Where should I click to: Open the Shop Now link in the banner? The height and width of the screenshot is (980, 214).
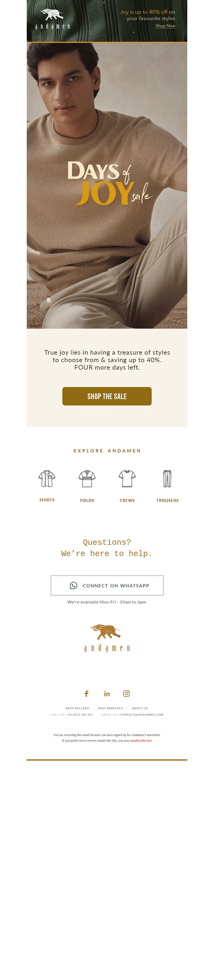(x=165, y=25)
